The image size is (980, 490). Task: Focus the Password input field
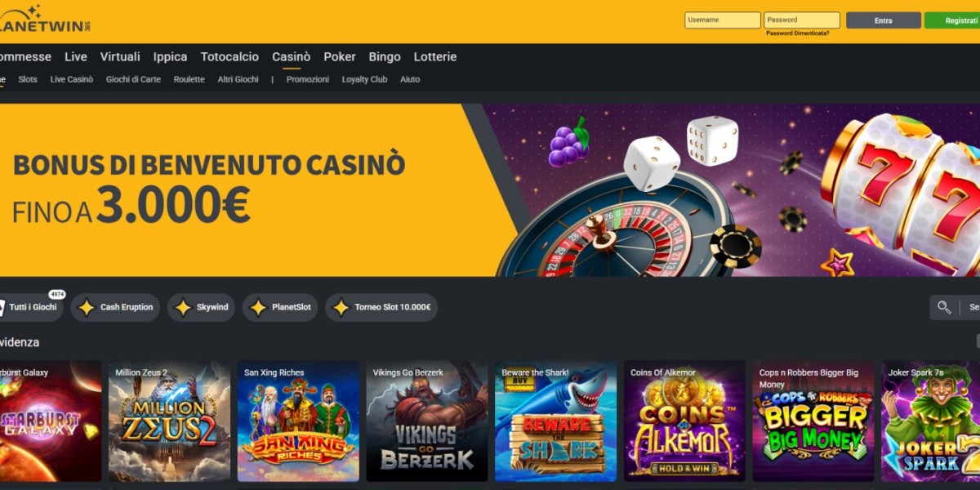click(x=802, y=20)
